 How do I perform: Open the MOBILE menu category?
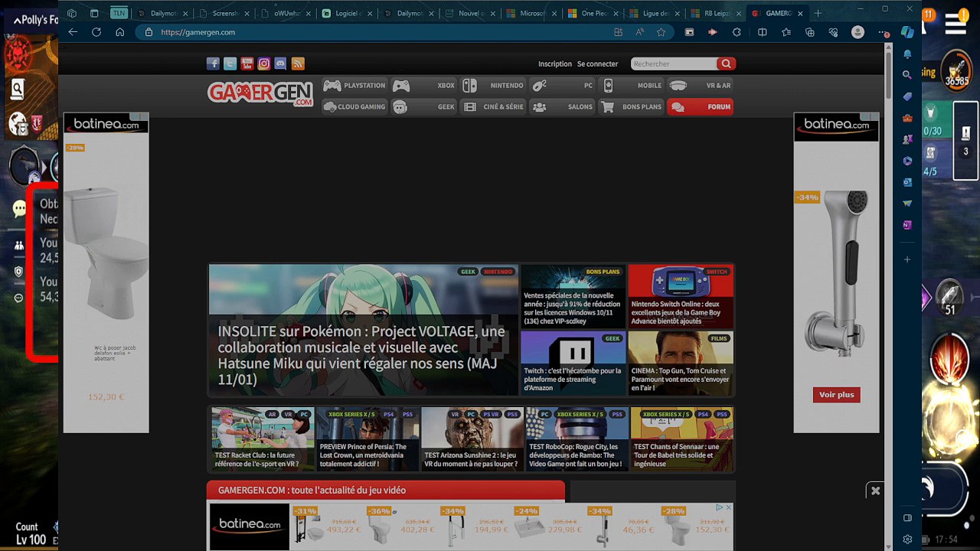click(632, 86)
